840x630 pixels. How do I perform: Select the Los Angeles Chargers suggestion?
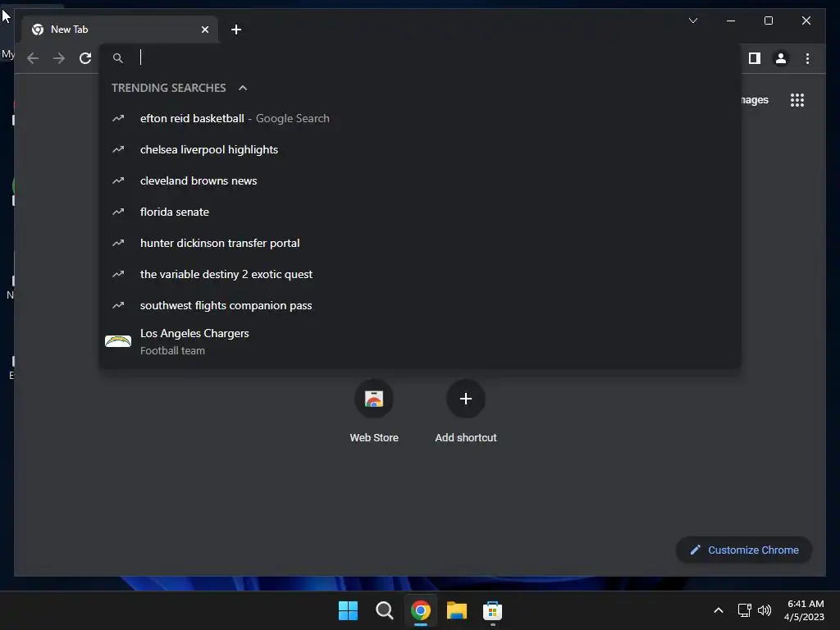click(x=420, y=341)
